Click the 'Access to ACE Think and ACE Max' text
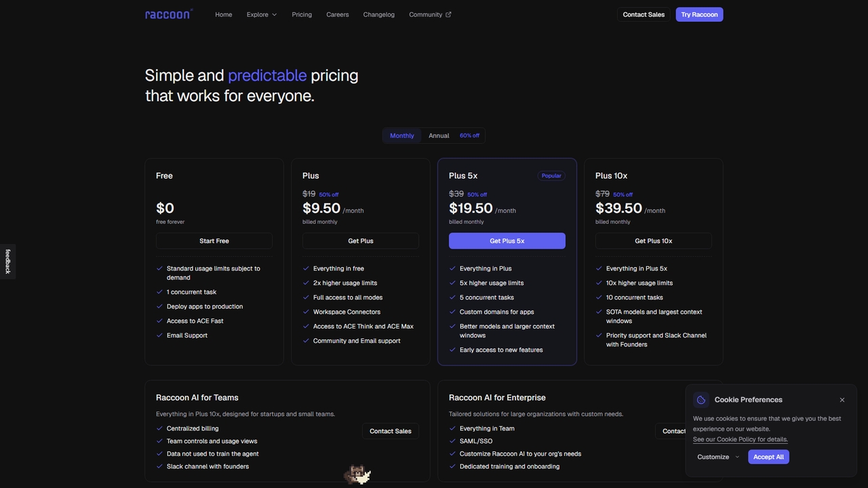This screenshot has height=488, width=868. [x=363, y=326]
